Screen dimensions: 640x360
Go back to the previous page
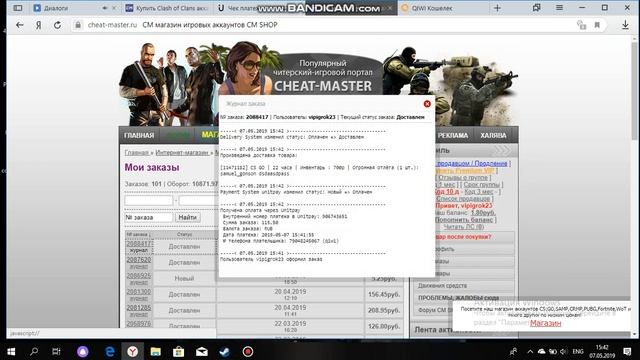tap(20, 25)
